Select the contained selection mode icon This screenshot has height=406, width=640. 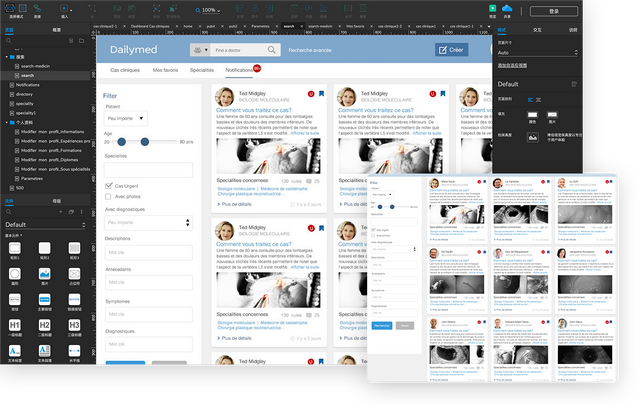23,8
